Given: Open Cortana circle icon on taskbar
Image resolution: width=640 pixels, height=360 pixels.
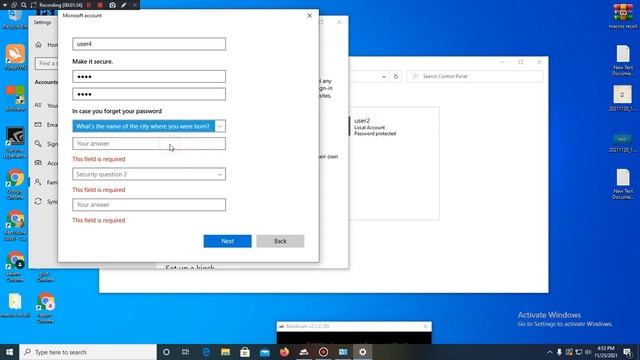Looking at the screenshot, I should pos(166,352).
